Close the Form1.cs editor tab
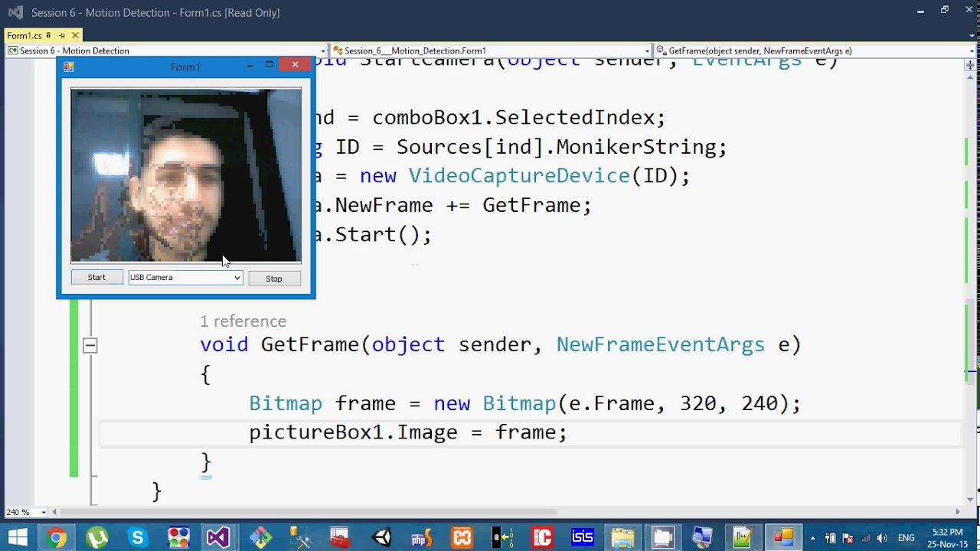The height and width of the screenshot is (551, 980). point(75,35)
